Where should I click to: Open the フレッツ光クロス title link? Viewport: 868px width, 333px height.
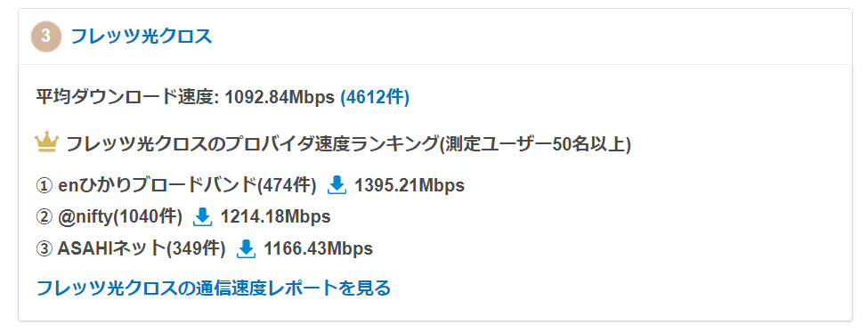pyautogui.click(x=142, y=37)
